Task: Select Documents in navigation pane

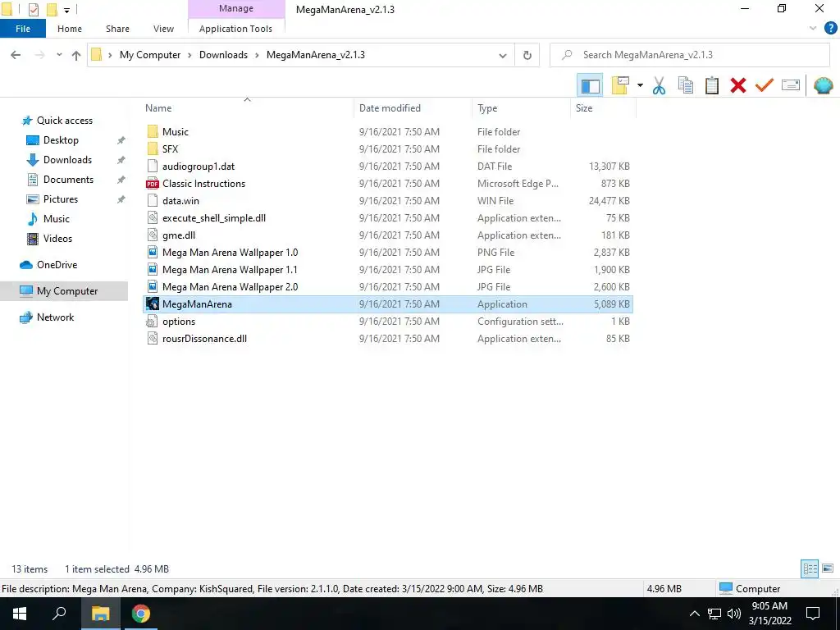Action: 68,180
